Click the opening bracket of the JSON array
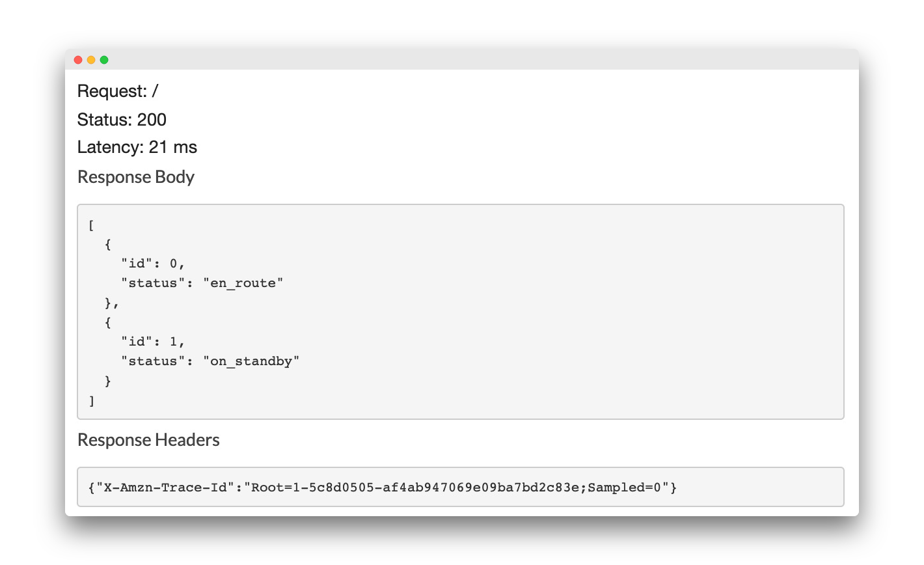Viewport: 924px width, 565px height. tap(90, 225)
